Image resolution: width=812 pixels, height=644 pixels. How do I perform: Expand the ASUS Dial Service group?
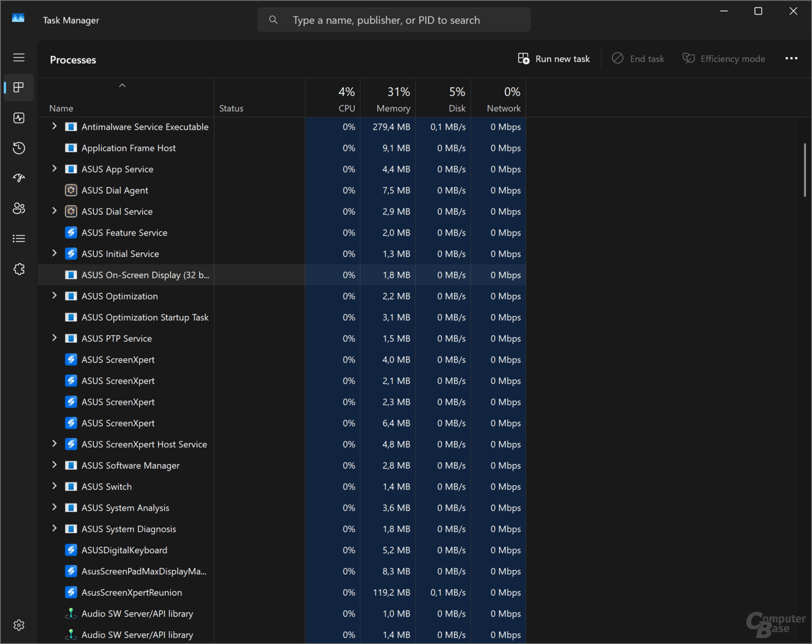[x=54, y=211]
